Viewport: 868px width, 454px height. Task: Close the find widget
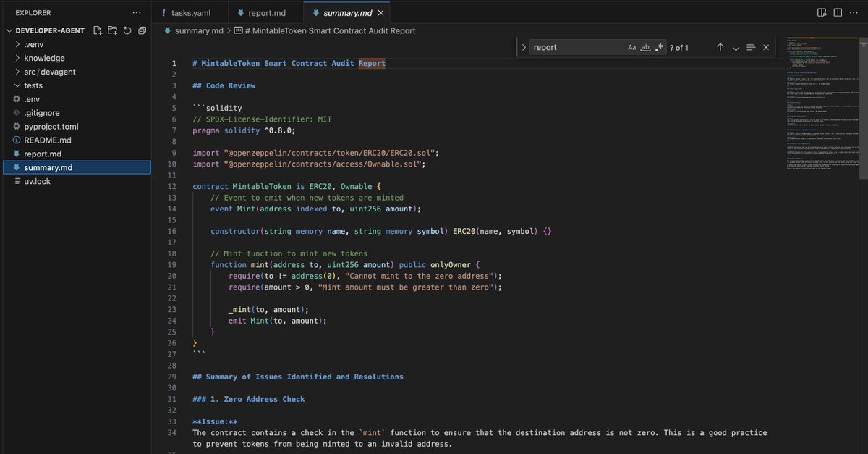pos(766,47)
